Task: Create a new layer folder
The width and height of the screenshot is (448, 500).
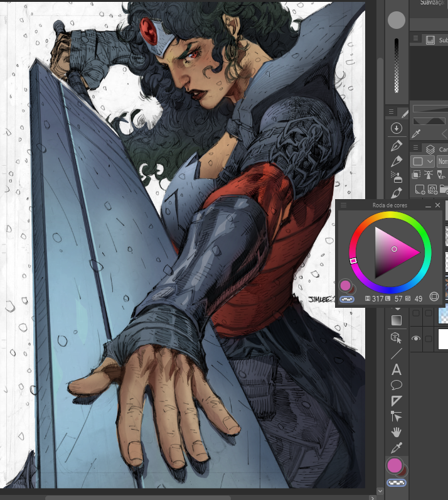Action: [444, 190]
